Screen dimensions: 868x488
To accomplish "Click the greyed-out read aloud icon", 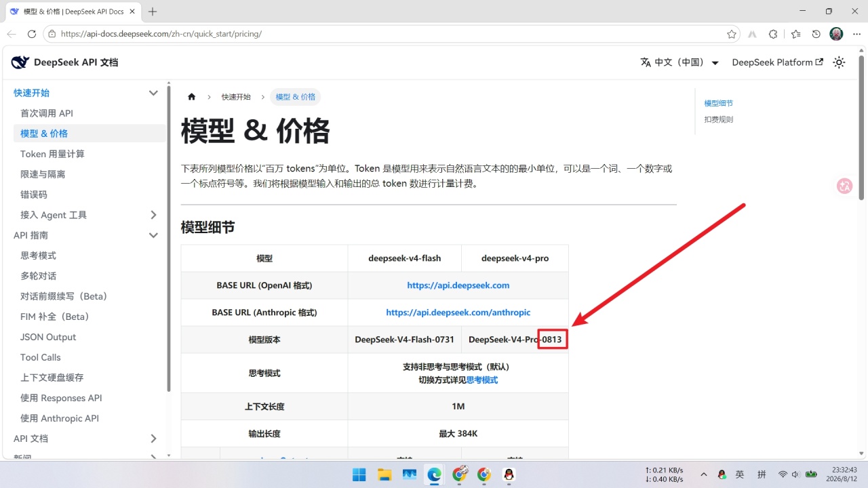I will point(752,34).
